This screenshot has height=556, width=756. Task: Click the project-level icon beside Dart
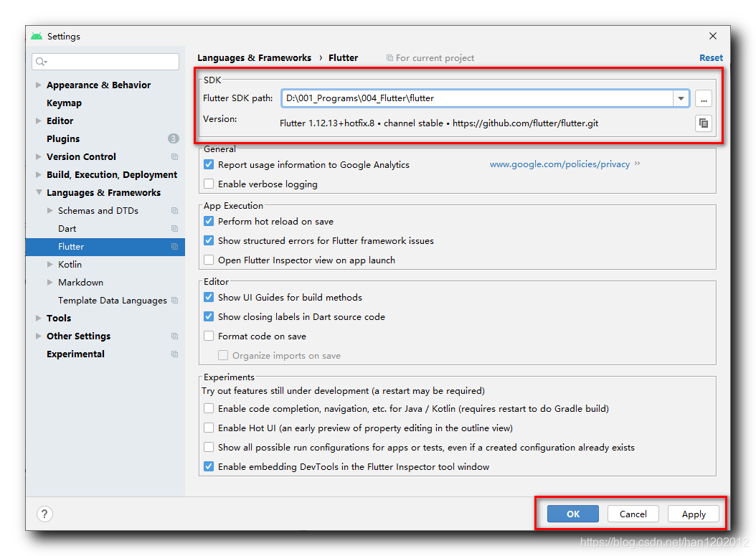(x=174, y=229)
